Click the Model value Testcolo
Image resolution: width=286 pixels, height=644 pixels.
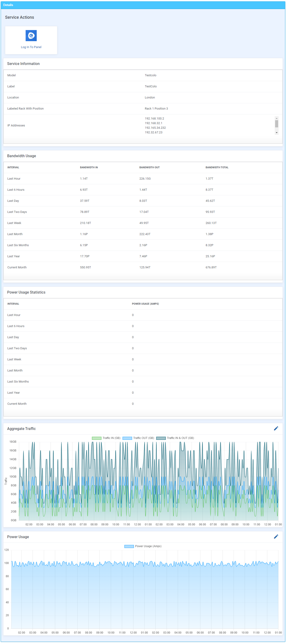[x=151, y=75]
